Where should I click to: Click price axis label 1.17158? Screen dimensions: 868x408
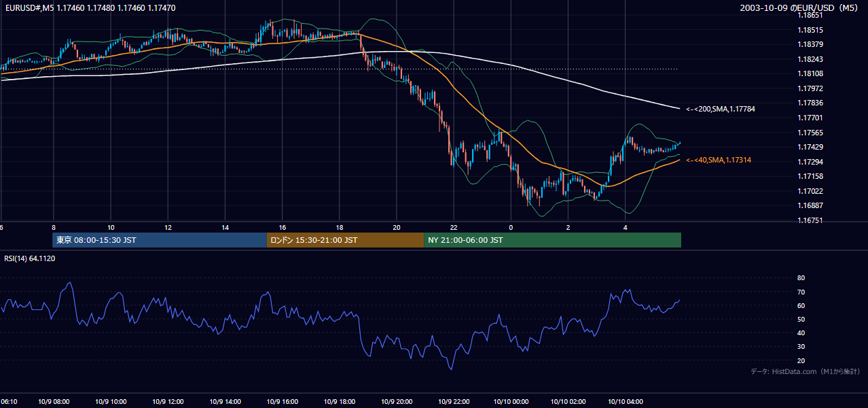click(x=811, y=176)
